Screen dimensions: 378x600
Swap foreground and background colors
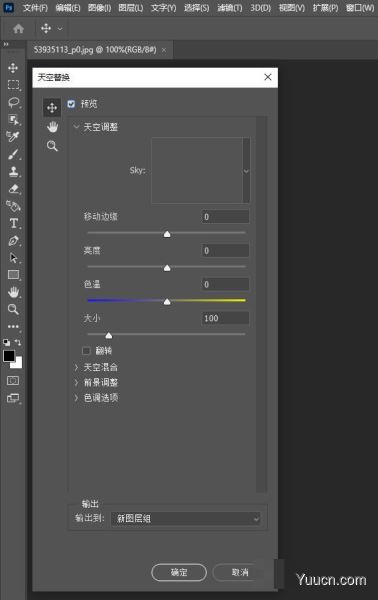[18, 342]
